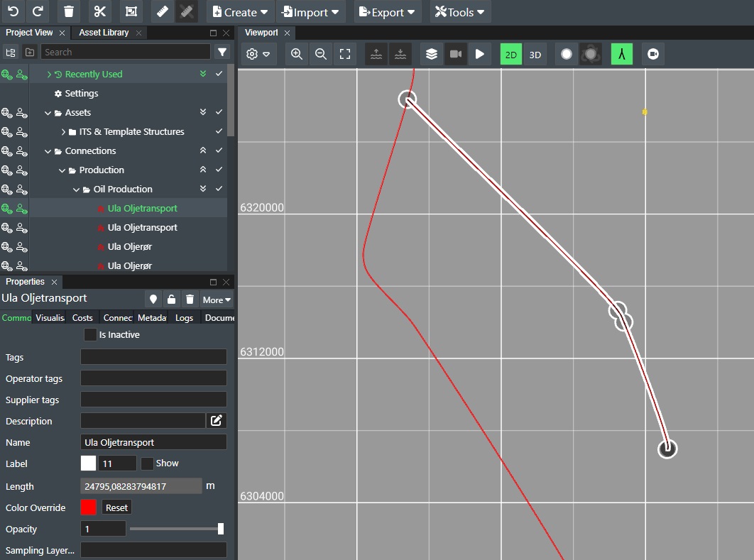This screenshot has height=560, width=754.
Task: Open viewport settings gear dropdown
Action: (258, 54)
